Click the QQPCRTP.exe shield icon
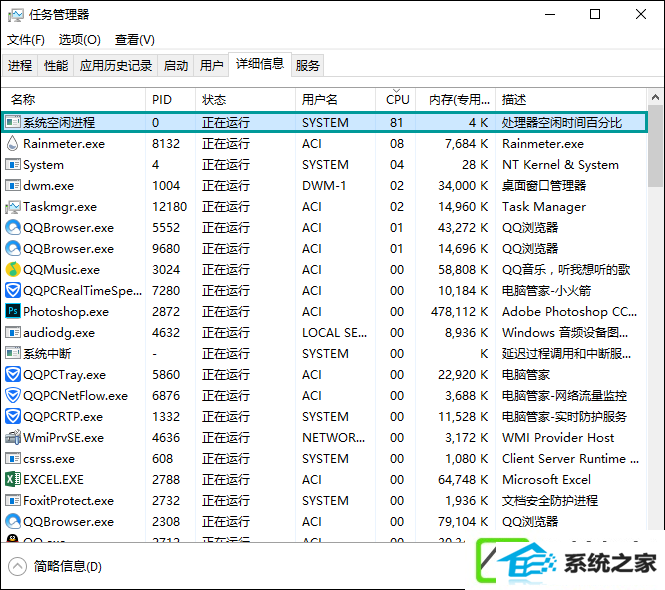This screenshot has width=665, height=590. [13, 417]
